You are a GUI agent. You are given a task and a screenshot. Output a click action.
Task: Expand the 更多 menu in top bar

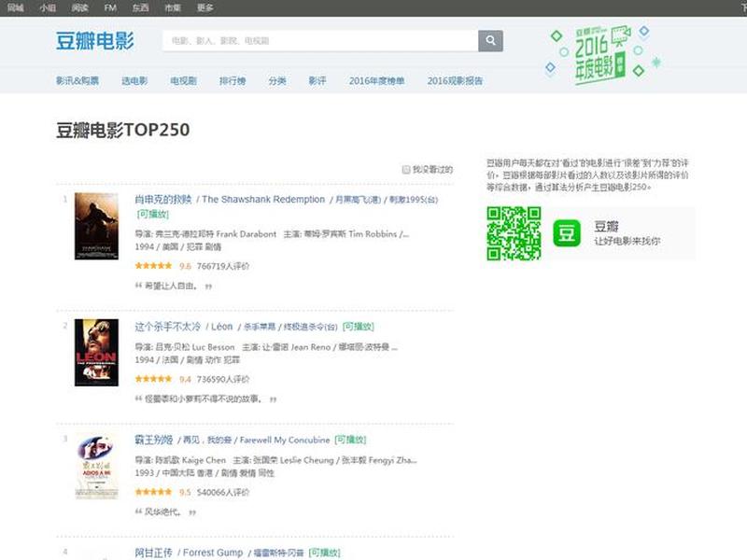click(x=204, y=7)
